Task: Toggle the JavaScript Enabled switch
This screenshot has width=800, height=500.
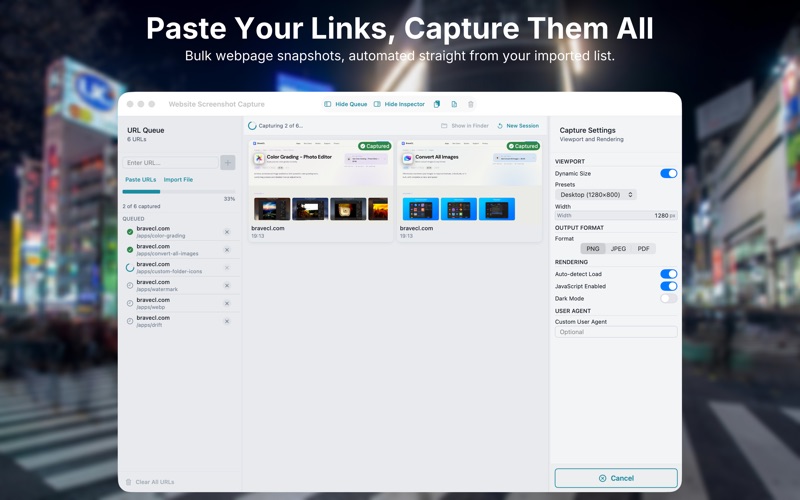Action: [668, 286]
